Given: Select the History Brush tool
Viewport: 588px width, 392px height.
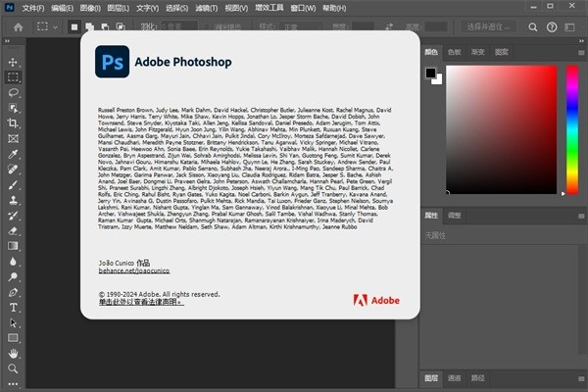Looking at the screenshot, I should click(x=13, y=216).
